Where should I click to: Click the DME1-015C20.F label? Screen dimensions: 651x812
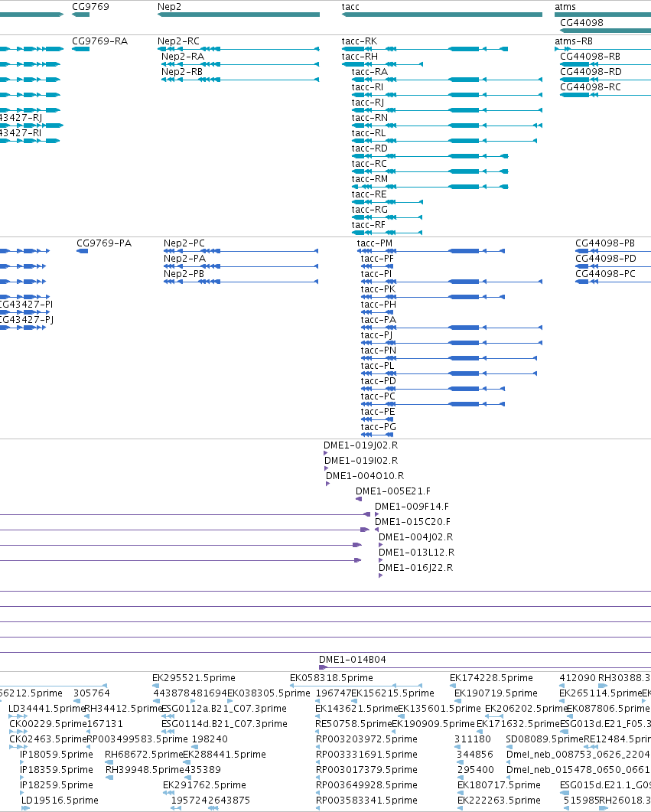[412, 521]
